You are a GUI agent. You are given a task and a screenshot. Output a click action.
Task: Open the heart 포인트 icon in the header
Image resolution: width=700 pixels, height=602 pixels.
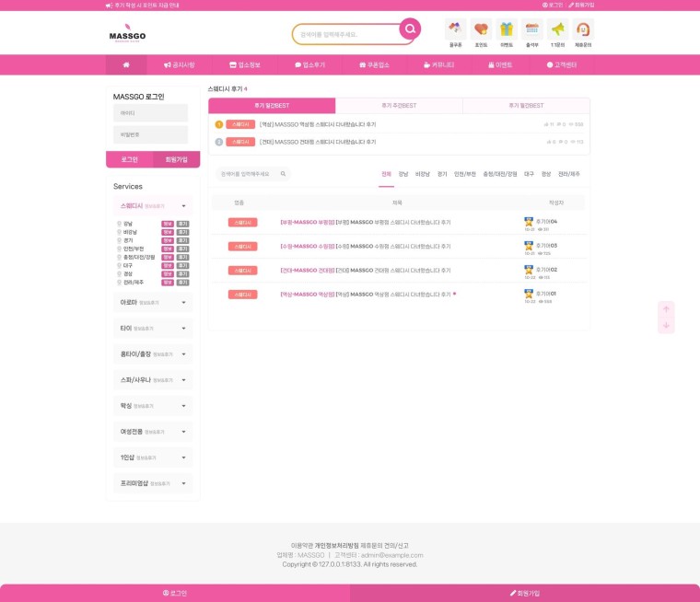tap(481, 29)
